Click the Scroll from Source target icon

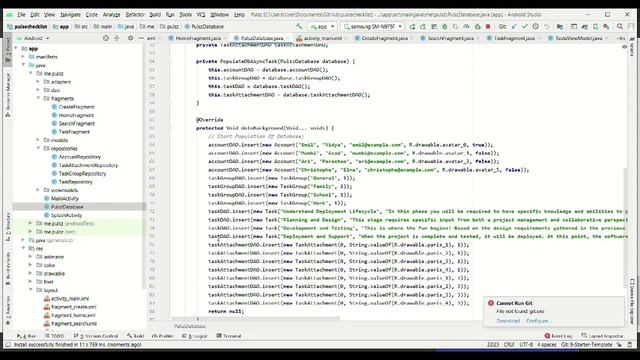tap(106, 38)
